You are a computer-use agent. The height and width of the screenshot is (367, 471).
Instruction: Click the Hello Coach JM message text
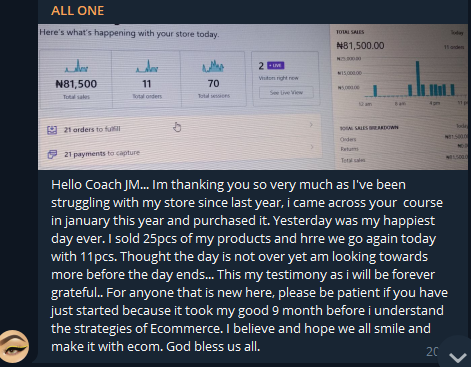pos(249,266)
